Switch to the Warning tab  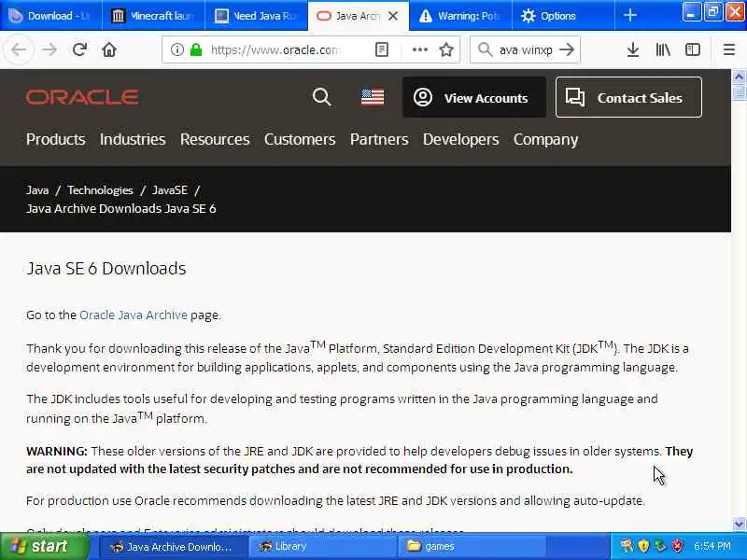tap(460, 16)
